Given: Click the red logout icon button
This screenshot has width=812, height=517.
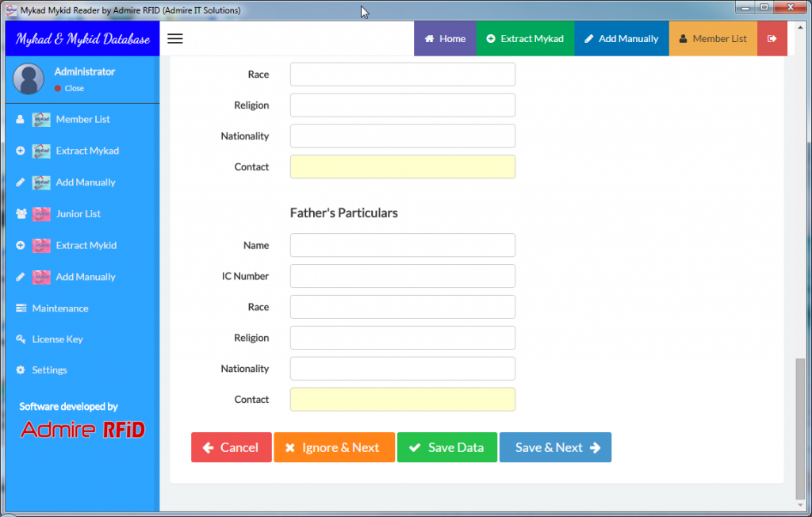Looking at the screenshot, I should pos(772,39).
